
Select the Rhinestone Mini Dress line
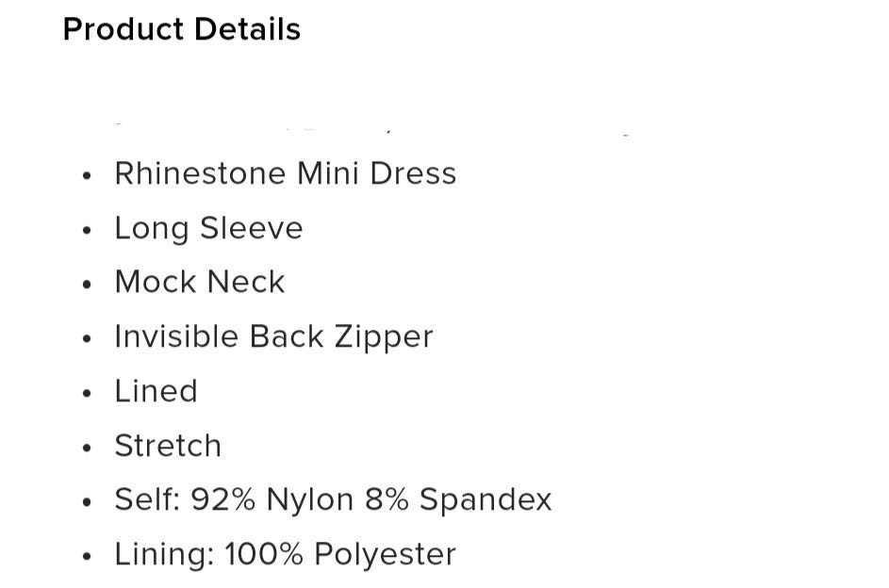(x=286, y=173)
